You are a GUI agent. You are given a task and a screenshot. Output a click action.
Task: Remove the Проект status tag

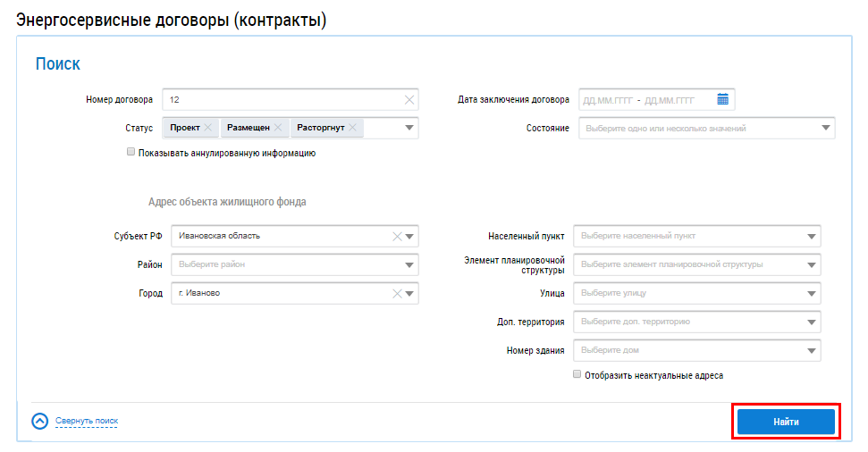click(208, 128)
